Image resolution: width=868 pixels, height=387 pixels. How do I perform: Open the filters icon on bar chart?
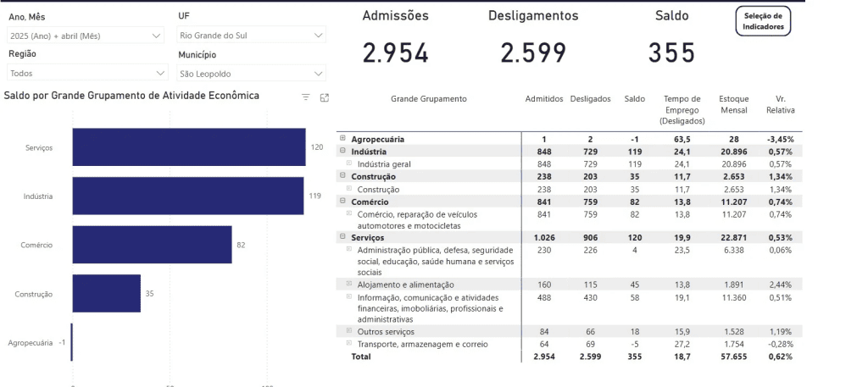pyautogui.click(x=306, y=98)
